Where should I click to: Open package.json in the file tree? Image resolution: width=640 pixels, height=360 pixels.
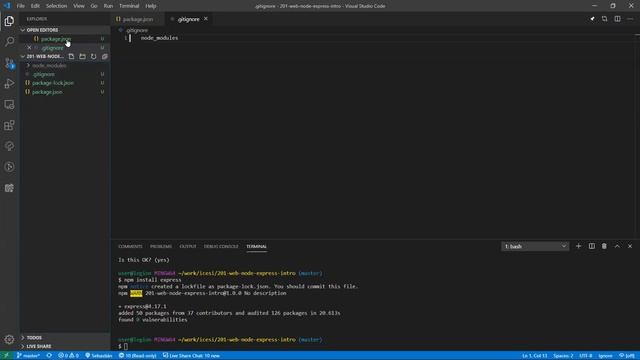click(64, 92)
